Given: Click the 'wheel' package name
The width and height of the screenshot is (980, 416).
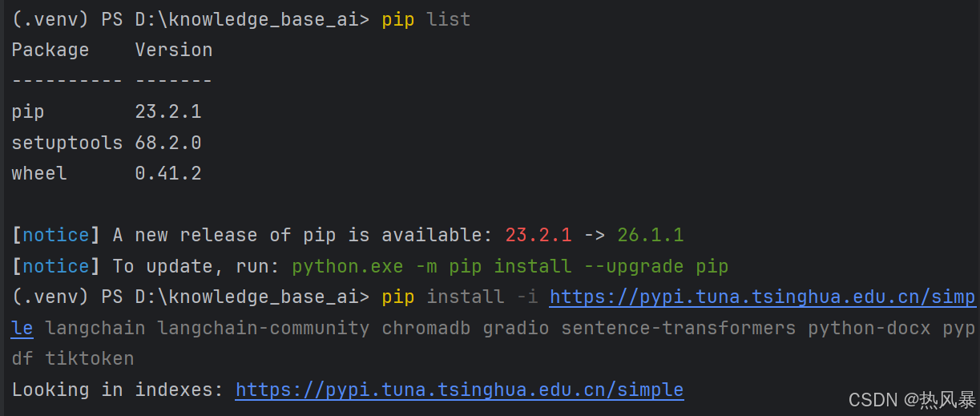Looking at the screenshot, I should (x=39, y=174).
